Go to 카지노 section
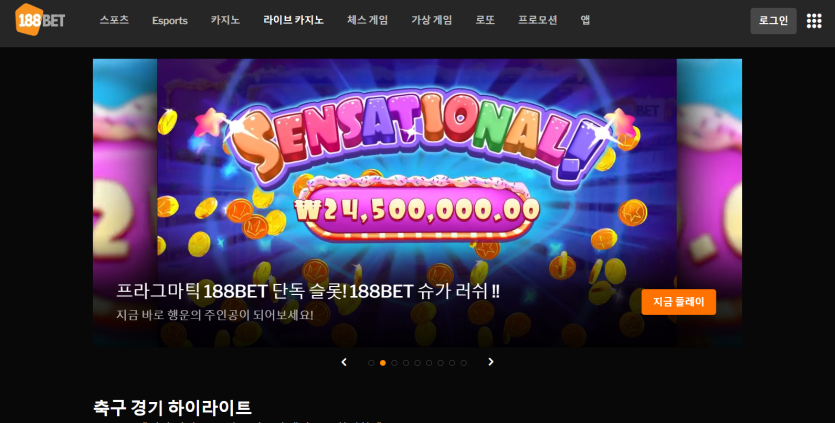 225,20
